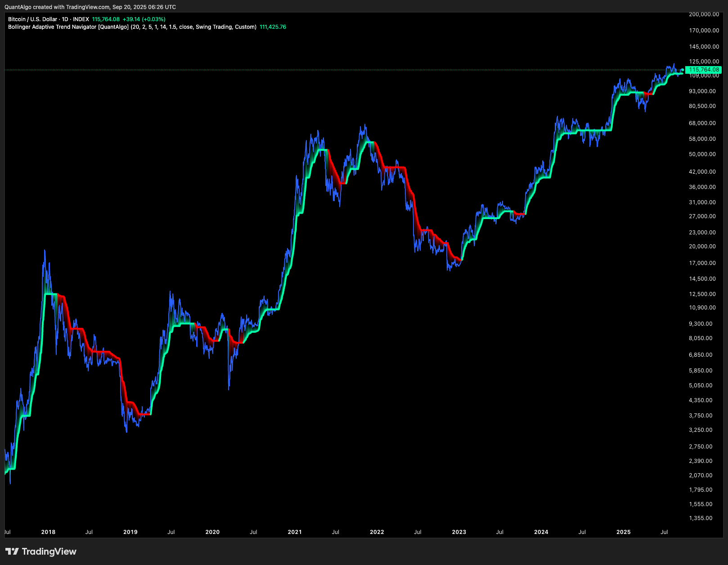The image size is (728, 565).
Task: Click the 14,500.00 price axis label
Action: point(702,279)
